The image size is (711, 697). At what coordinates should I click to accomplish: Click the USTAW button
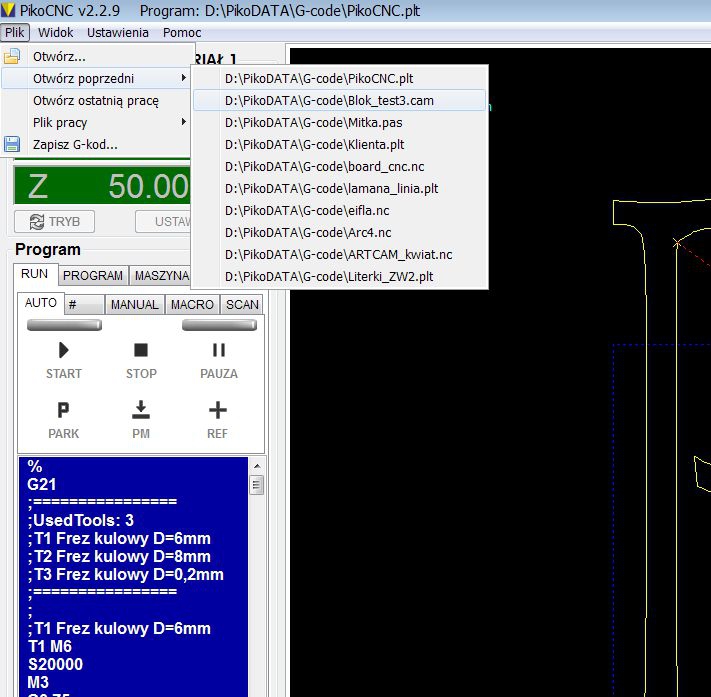163,222
